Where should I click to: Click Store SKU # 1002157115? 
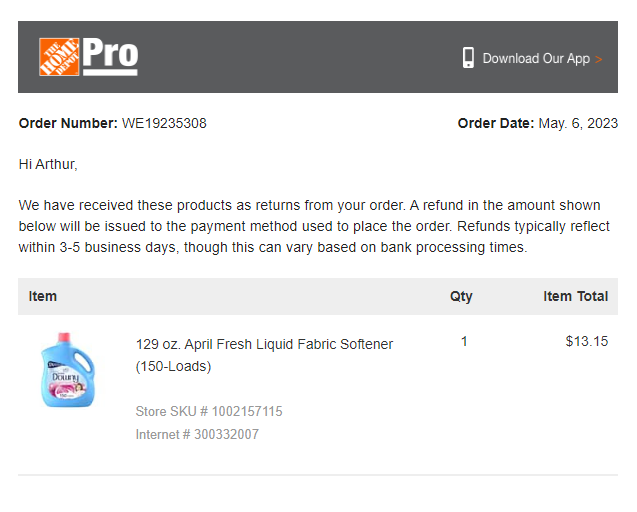pyautogui.click(x=209, y=411)
